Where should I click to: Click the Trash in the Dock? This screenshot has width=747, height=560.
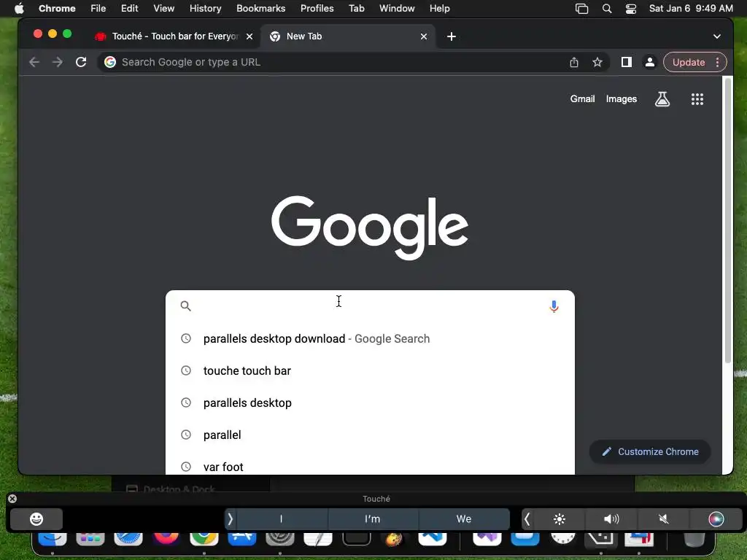694,540
